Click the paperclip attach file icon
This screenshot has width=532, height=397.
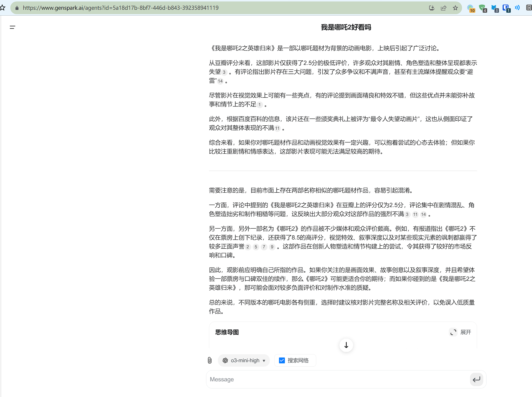[x=210, y=360]
